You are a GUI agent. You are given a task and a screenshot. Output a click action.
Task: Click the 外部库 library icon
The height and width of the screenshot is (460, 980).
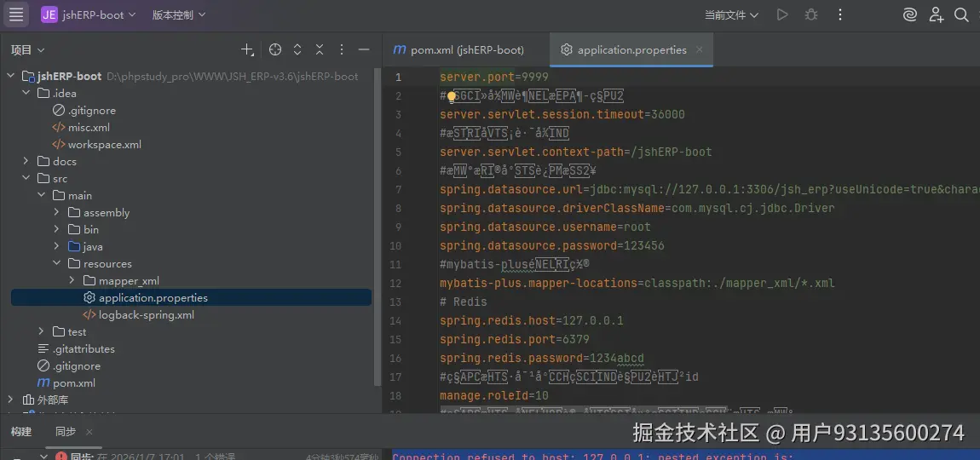[x=28, y=400]
